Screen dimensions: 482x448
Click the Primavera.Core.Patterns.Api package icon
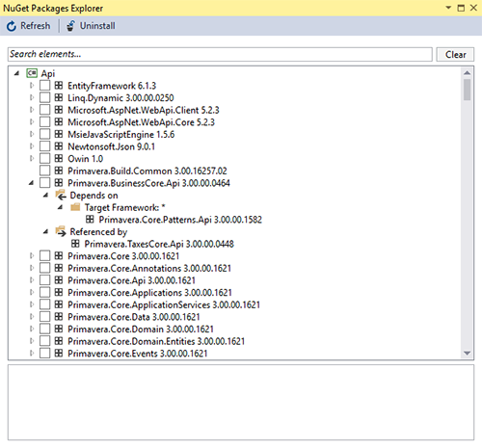coord(90,220)
